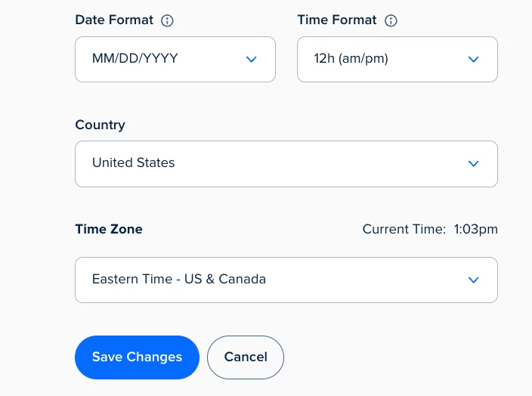The width and height of the screenshot is (532, 396).
Task: Click the Time Zone field label
Action: click(x=109, y=229)
